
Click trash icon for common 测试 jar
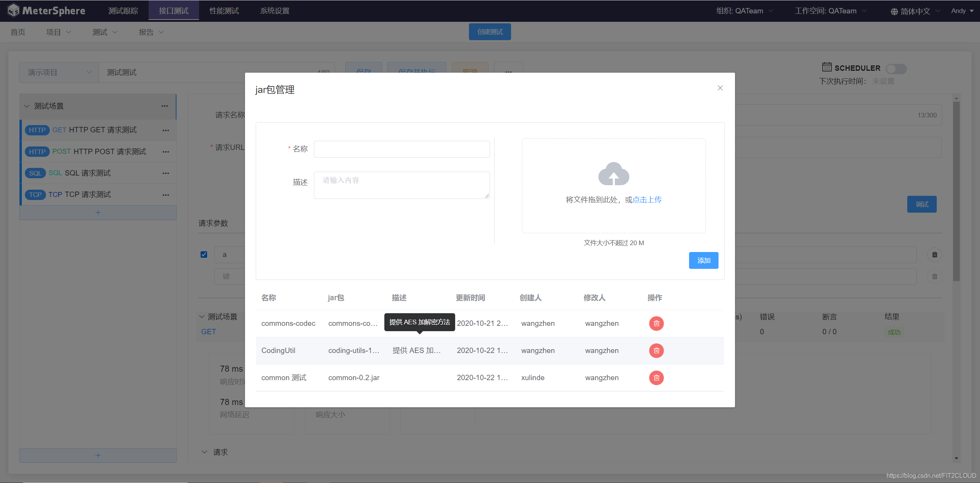(656, 378)
